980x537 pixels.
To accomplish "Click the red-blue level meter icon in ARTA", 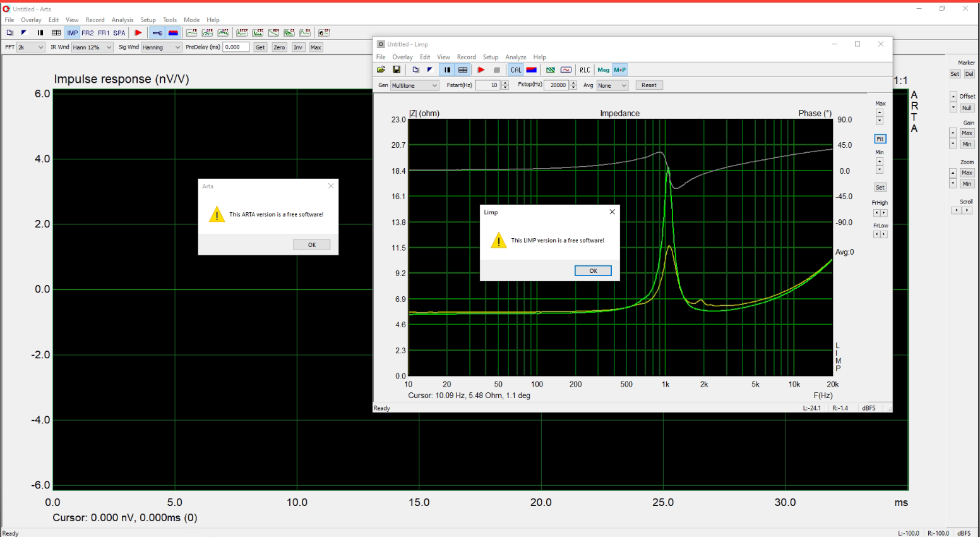I will tap(173, 33).
